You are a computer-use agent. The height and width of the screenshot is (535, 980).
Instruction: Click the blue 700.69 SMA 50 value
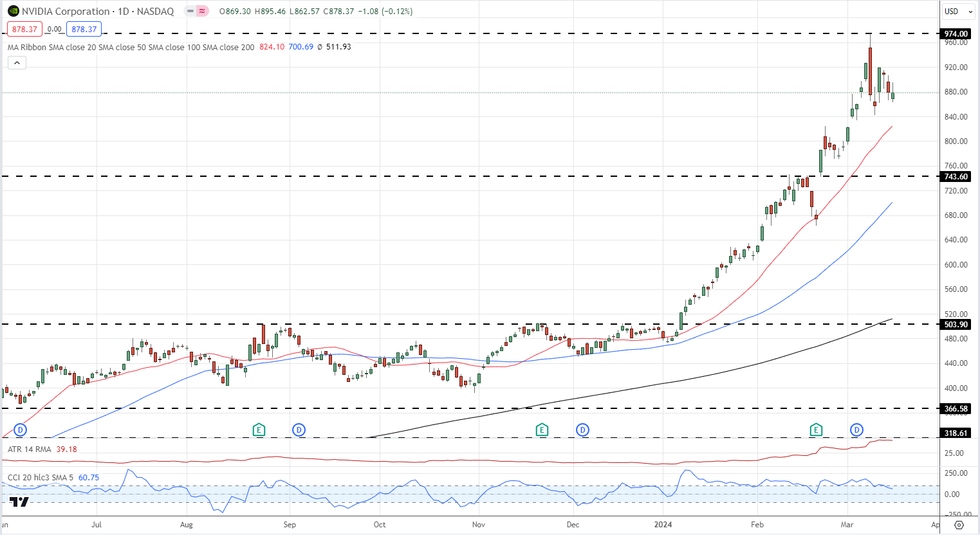click(300, 47)
